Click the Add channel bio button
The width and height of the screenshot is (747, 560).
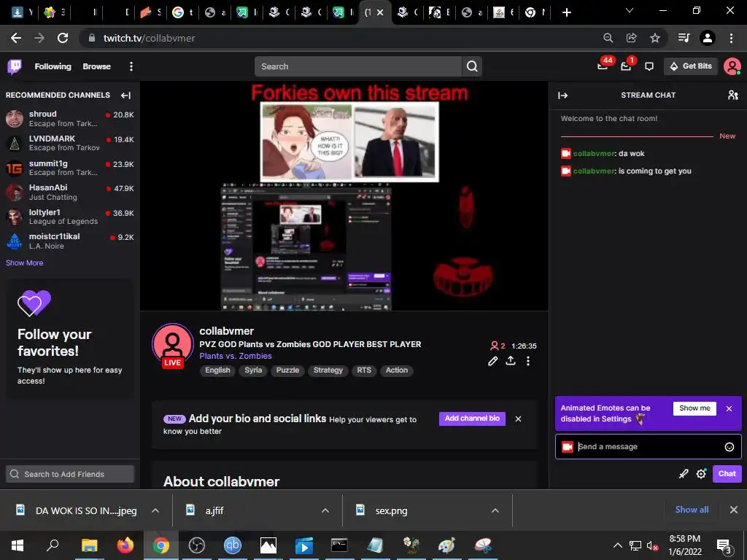click(x=472, y=419)
